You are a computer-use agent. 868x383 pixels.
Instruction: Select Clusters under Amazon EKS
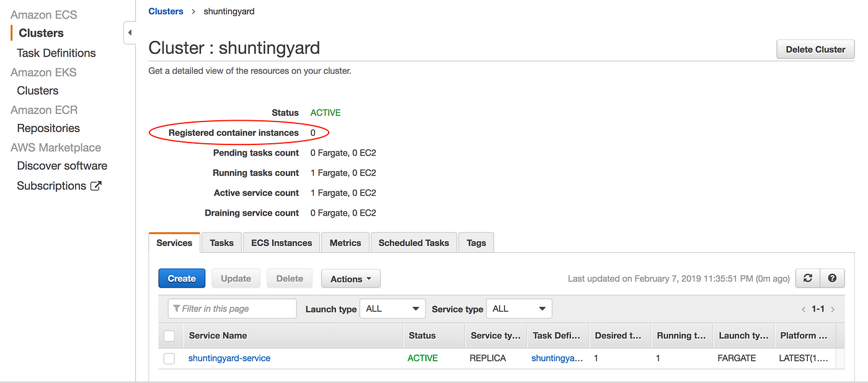38,90
